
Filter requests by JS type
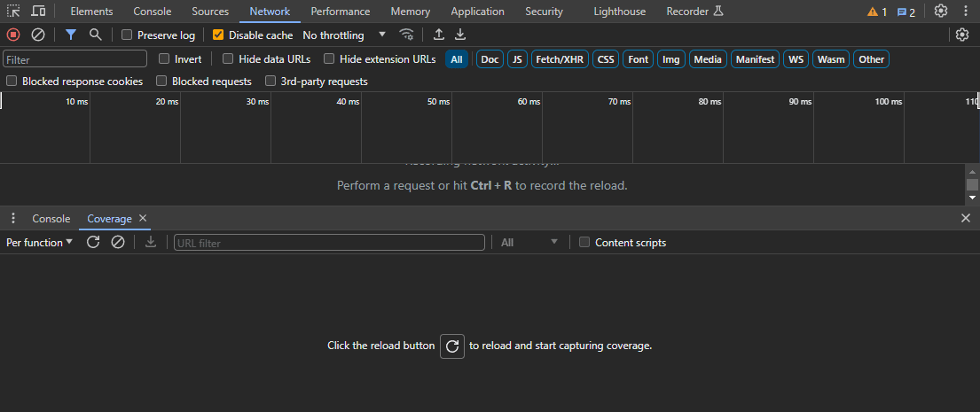tap(517, 59)
